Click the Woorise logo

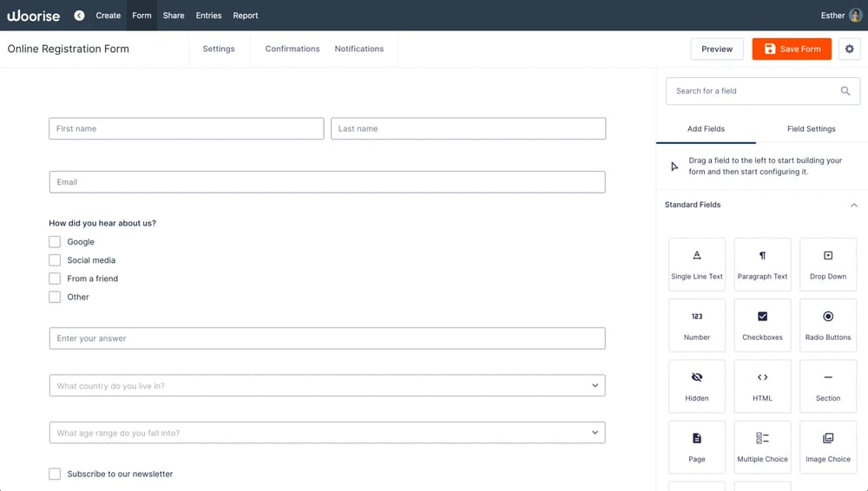coord(33,16)
